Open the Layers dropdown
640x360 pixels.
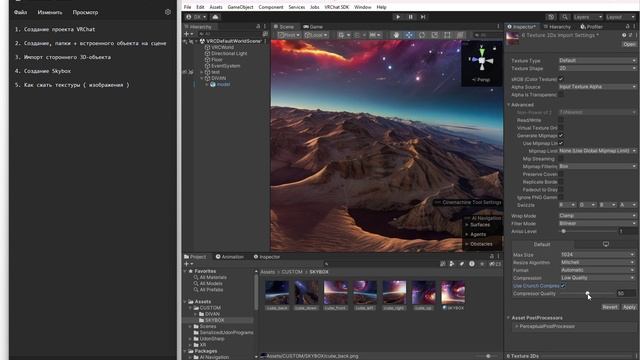(588, 17)
